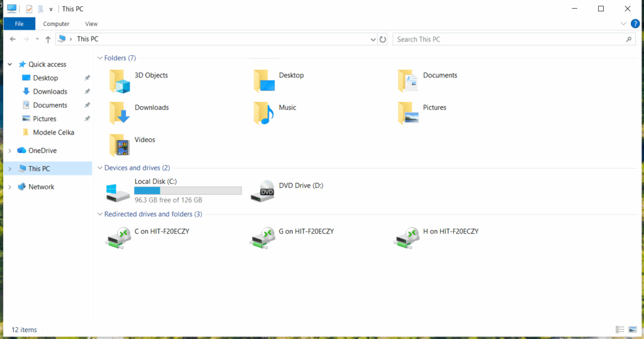Switch to details view in status bar
Image resolution: width=644 pixels, height=339 pixels.
[620, 330]
